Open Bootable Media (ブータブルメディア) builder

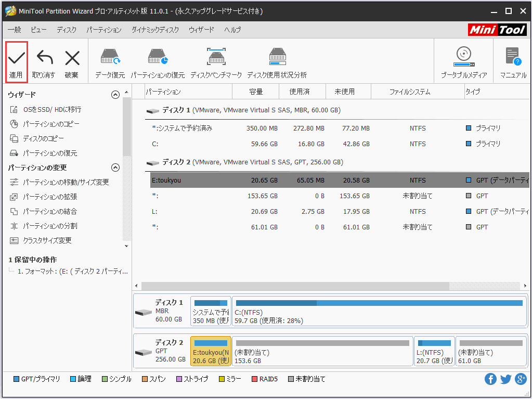(464, 63)
